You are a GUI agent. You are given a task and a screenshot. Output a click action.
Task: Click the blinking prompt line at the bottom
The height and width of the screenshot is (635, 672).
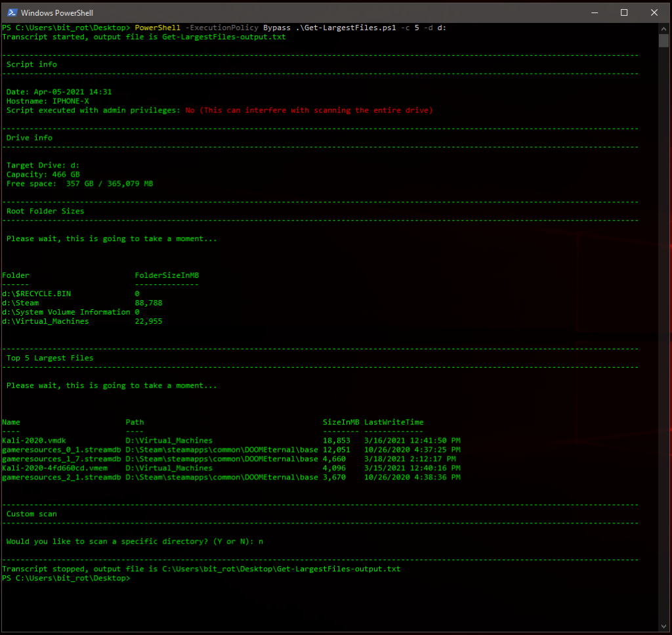pyautogui.click(x=67, y=578)
